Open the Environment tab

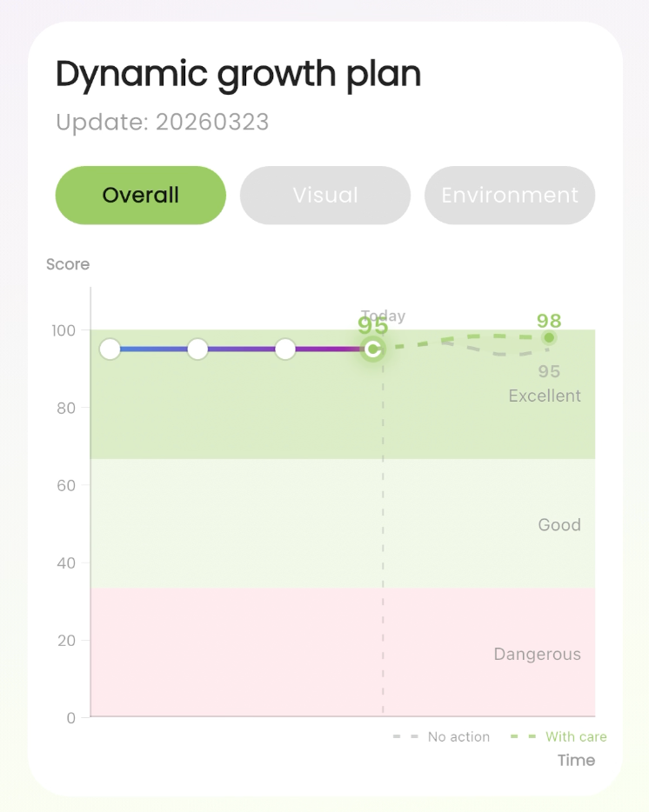tap(510, 196)
